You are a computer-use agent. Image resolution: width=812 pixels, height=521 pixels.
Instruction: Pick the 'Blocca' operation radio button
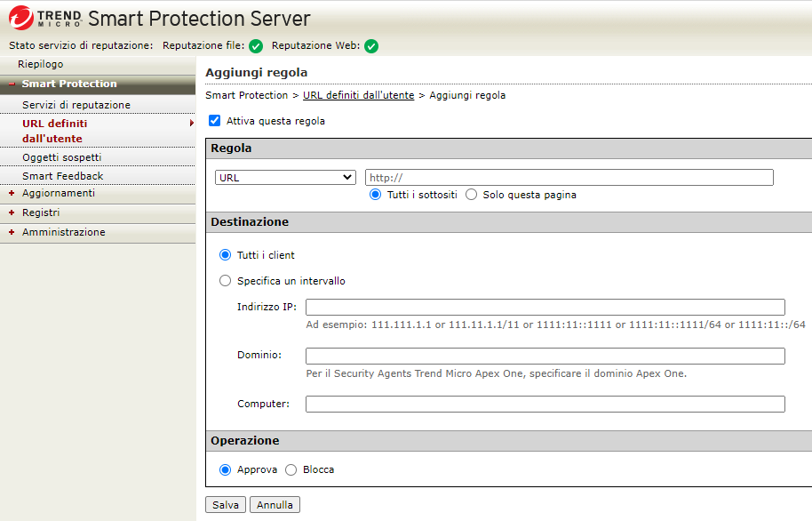291,469
